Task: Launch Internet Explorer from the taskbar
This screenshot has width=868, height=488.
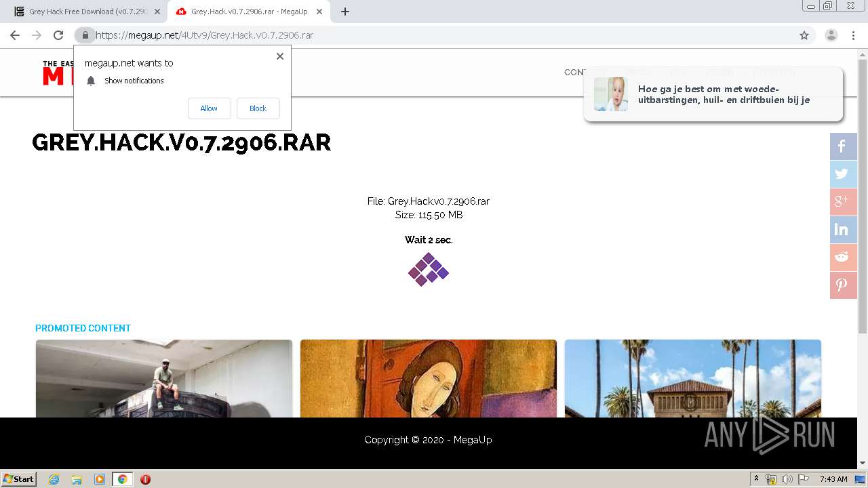Action: click(54, 479)
